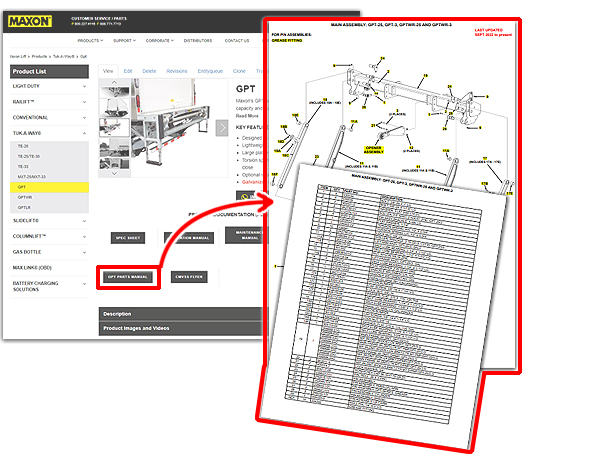Click the next image arrow
The width and height of the screenshot is (590, 466).
click(x=222, y=128)
